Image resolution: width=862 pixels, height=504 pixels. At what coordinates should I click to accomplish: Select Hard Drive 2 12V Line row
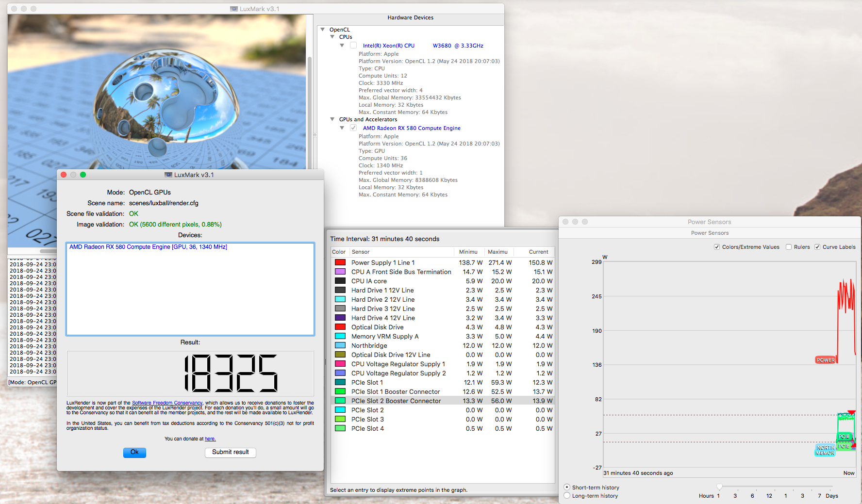[442, 299]
